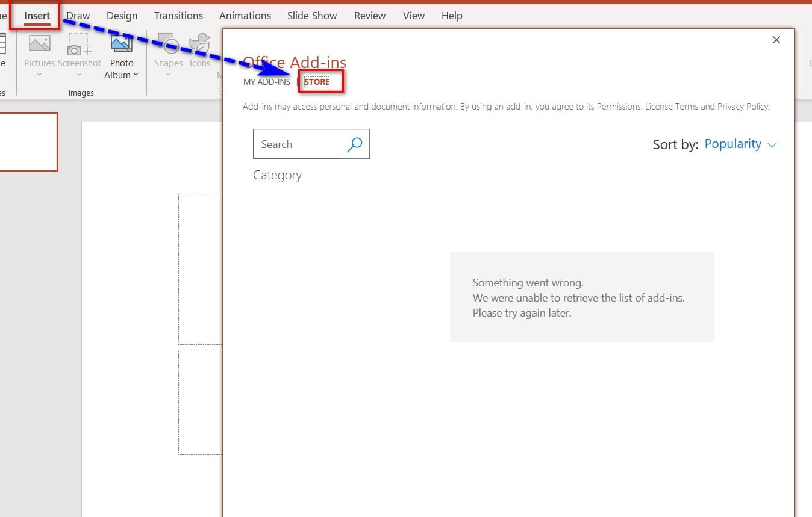Close the Office Add-ins dialog
812x517 pixels.
pos(776,40)
